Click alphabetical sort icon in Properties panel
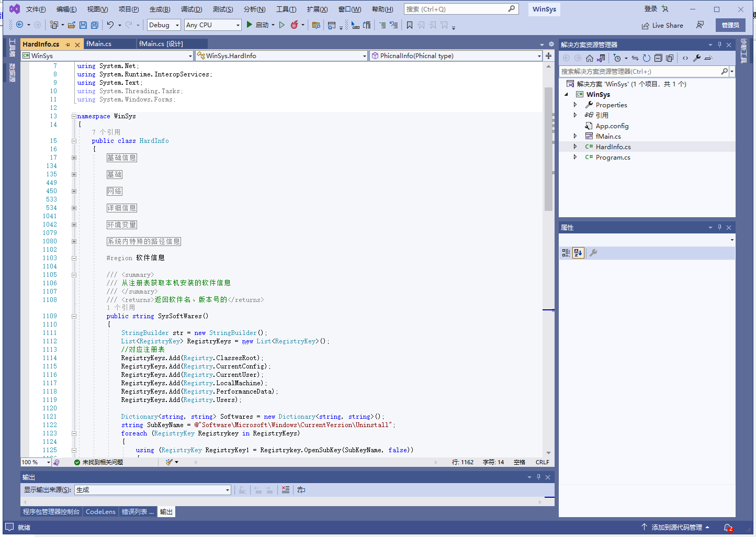Viewport: 756px width, 537px height. pos(578,253)
